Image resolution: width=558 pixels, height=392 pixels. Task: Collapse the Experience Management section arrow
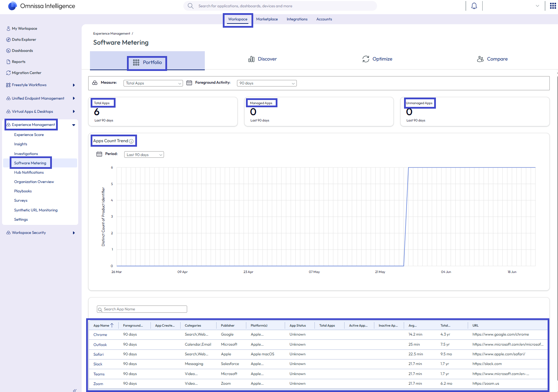click(x=74, y=125)
